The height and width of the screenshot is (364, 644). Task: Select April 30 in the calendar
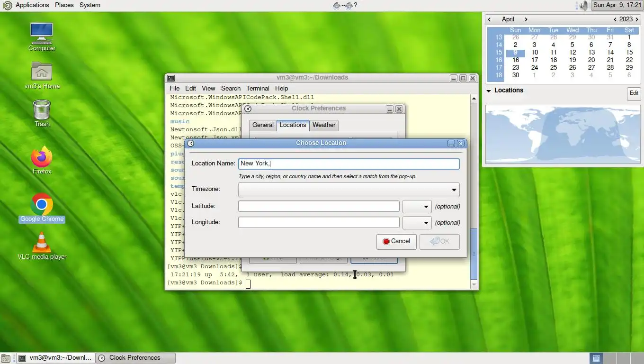point(515,75)
